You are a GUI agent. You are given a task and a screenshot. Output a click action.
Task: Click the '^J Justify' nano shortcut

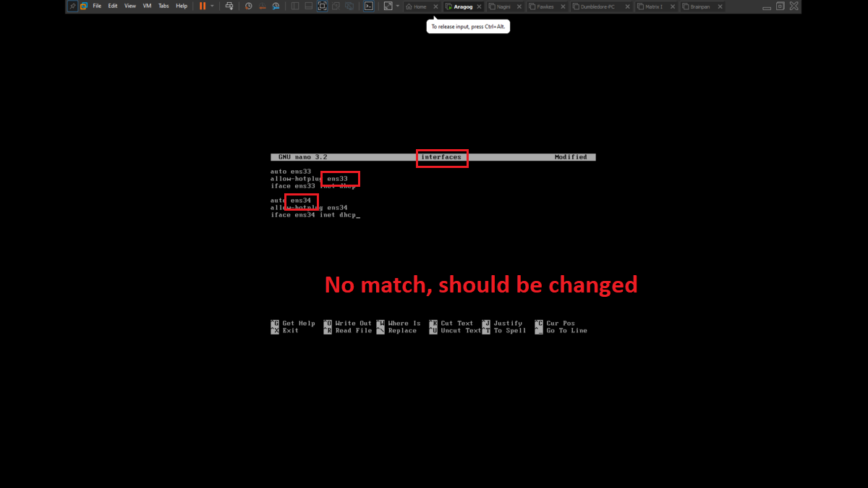click(x=503, y=324)
